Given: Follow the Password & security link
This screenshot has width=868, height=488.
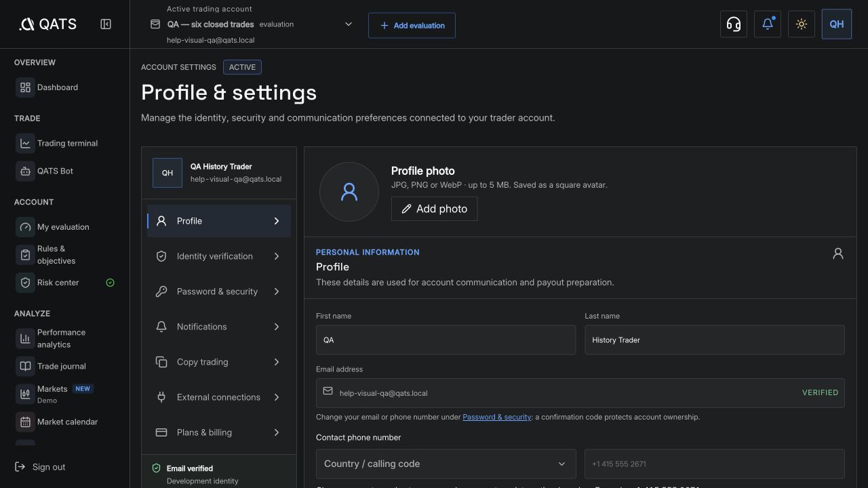Looking at the screenshot, I should 496,417.
